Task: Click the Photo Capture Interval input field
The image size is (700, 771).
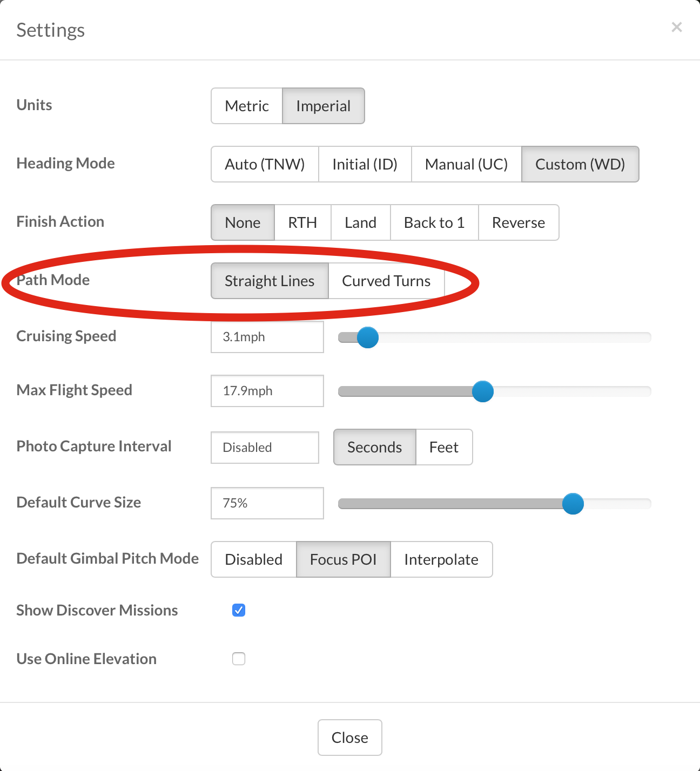Action: [x=265, y=447]
